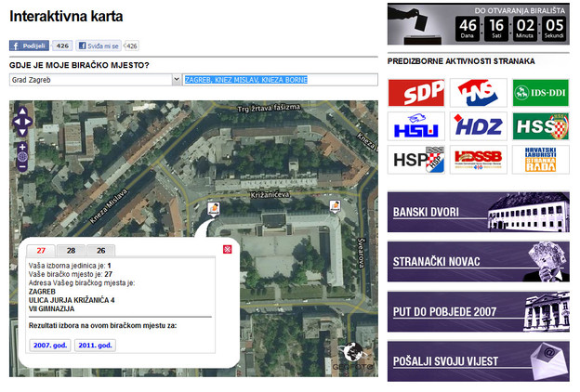Viewport: 580px width, 392px height.
Task: Click the HNS party logo
Action: (478, 93)
